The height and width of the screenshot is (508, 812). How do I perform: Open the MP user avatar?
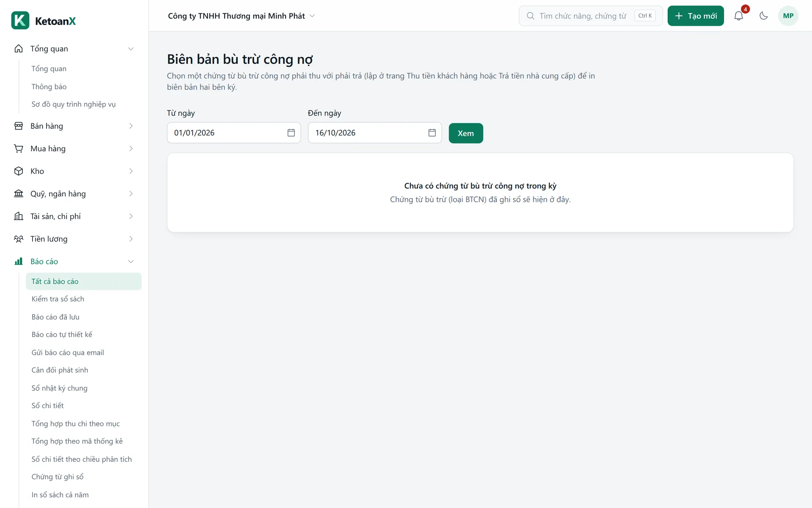pyautogui.click(x=788, y=16)
